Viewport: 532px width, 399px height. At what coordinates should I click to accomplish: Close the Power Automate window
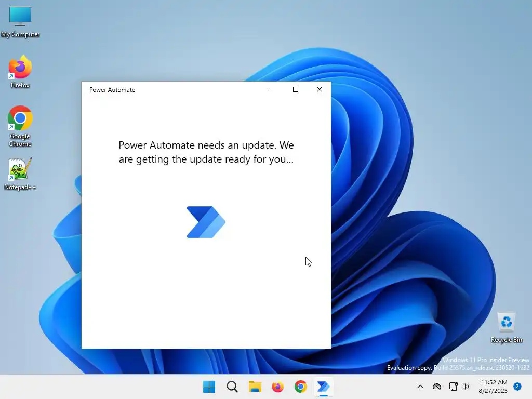pos(320,89)
